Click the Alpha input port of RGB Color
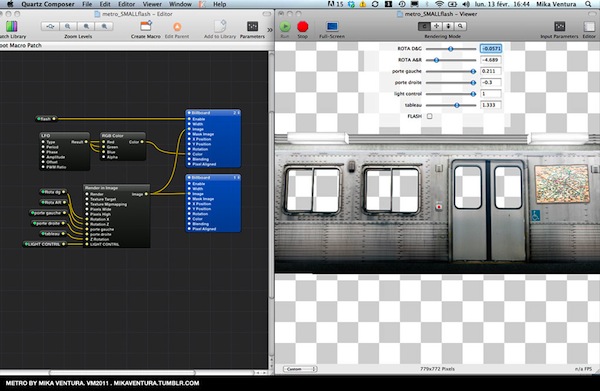600x391 pixels. (x=103, y=157)
